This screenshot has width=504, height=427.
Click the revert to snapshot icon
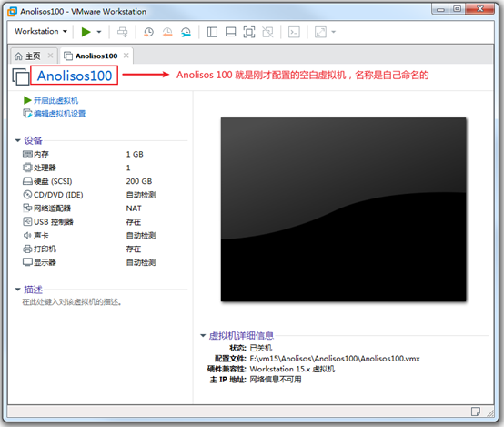[167, 32]
